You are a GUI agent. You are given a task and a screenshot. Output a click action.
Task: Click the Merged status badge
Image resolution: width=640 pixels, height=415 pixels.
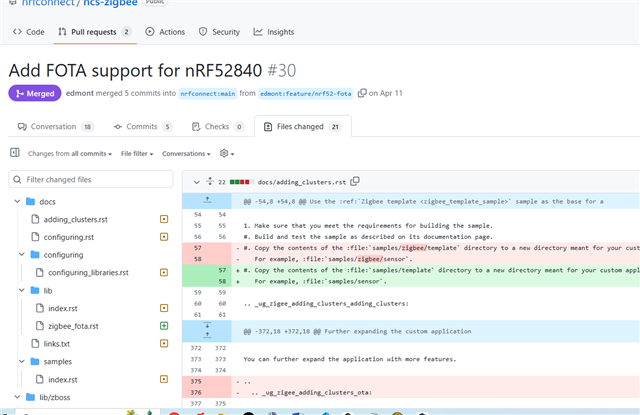pyautogui.click(x=35, y=93)
